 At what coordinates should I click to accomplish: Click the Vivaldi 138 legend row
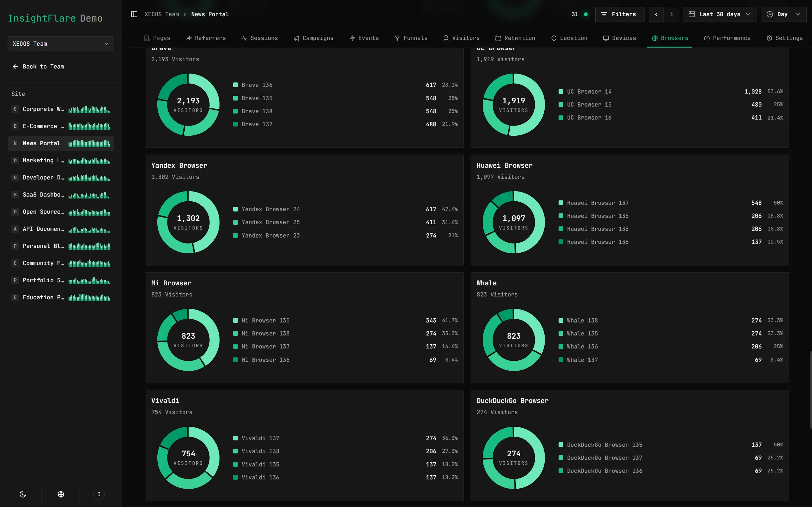tap(345, 451)
